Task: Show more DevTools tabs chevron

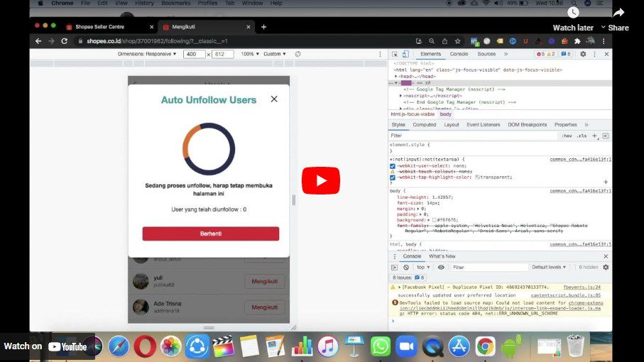Action: tap(506, 54)
